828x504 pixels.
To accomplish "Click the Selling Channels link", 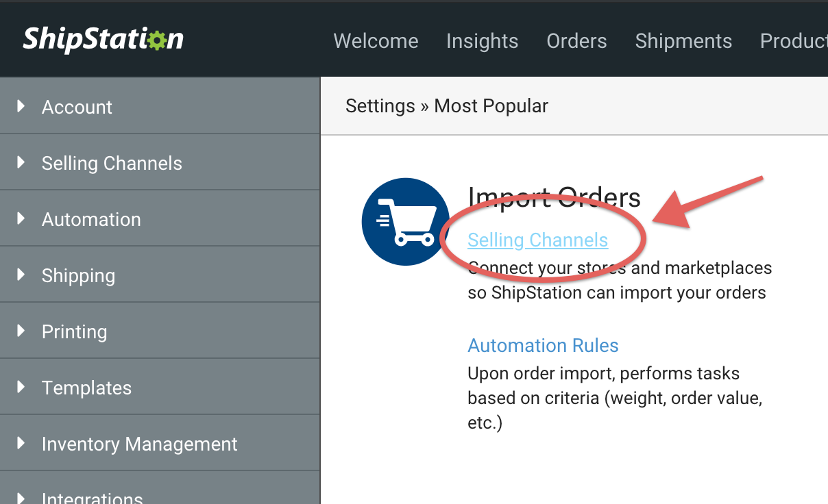I will click(537, 240).
